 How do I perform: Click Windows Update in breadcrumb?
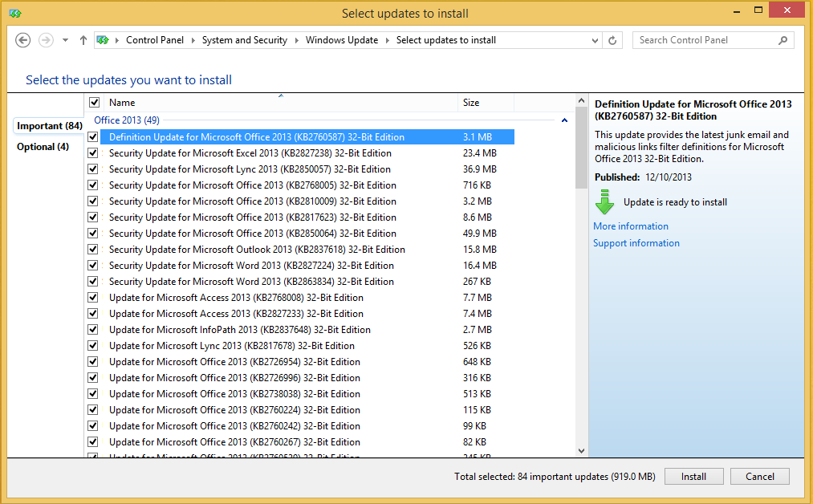(342, 40)
